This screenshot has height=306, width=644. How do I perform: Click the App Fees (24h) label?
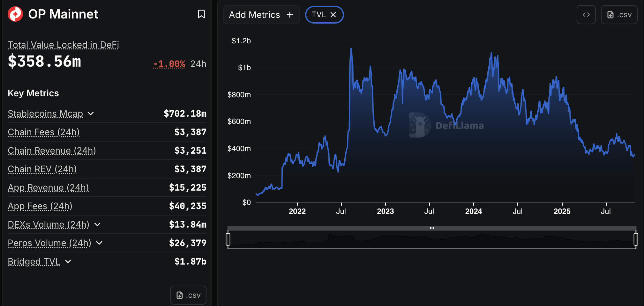40,206
